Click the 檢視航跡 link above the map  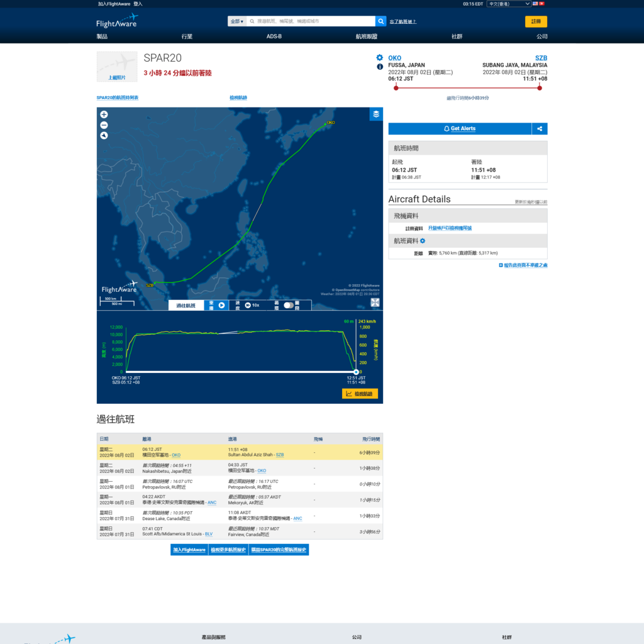(x=238, y=97)
